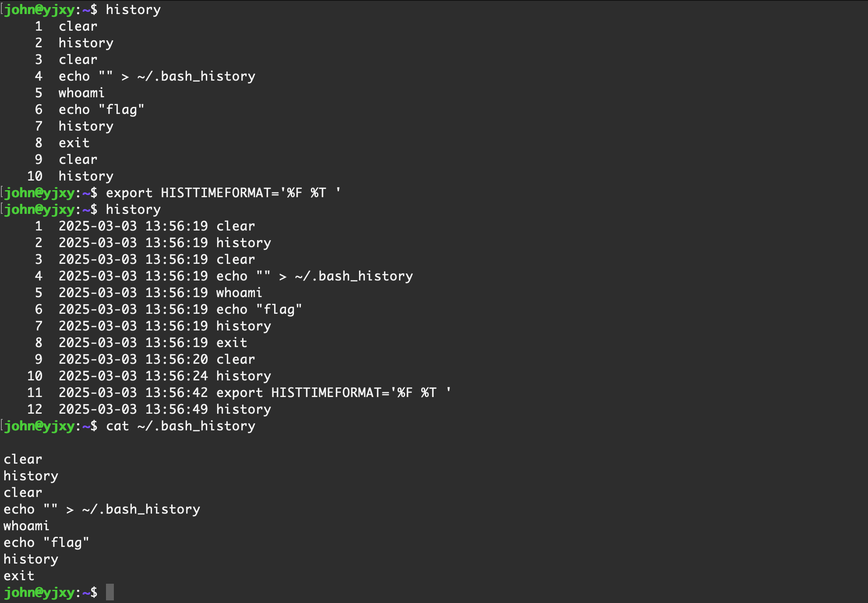Viewport: 868px width, 603px height.
Task: Click the block cursor at the last prompt
Action: 110,592
